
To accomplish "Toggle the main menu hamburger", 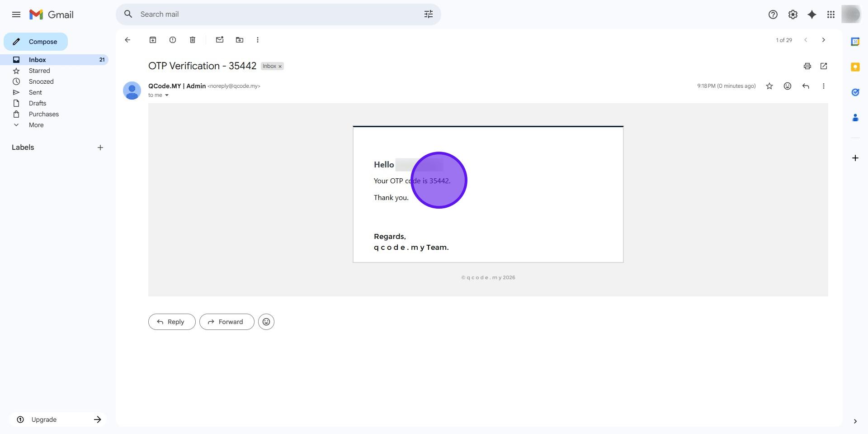I will pos(16,14).
